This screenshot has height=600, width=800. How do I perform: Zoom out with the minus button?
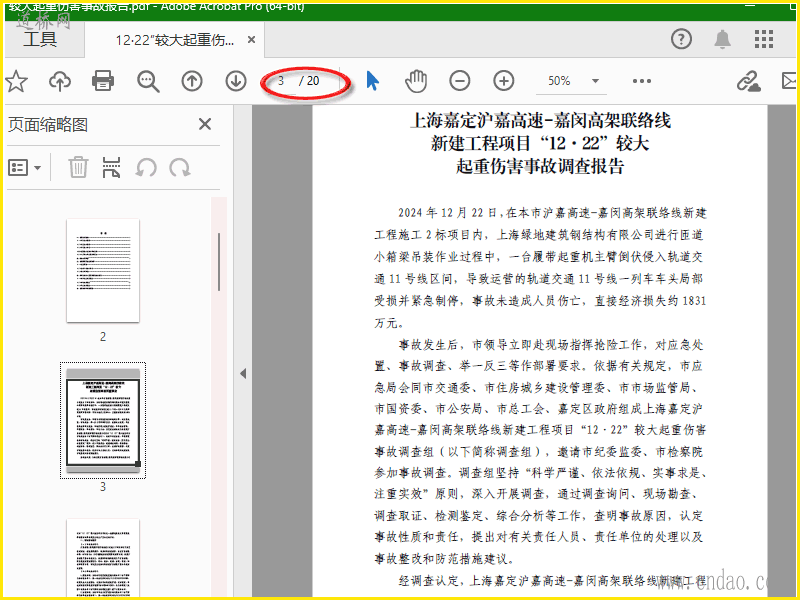click(x=460, y=81)
